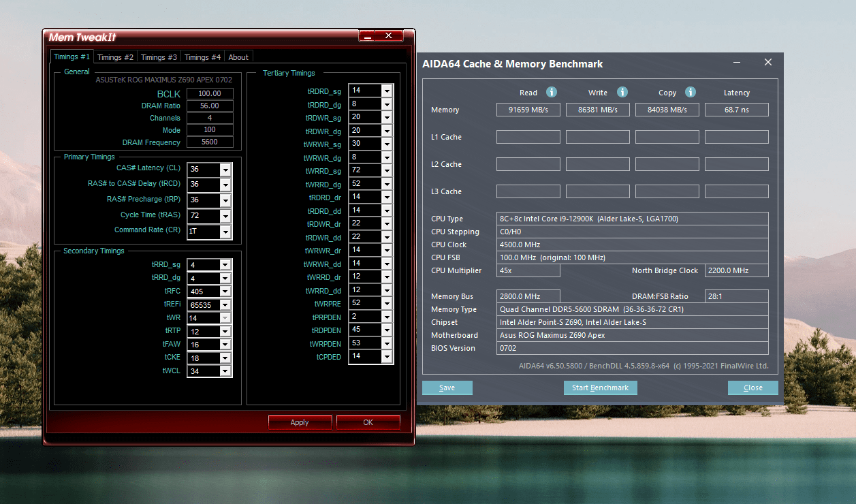
Task: Expand the tWCL dropdown
Action: (225, 371)
